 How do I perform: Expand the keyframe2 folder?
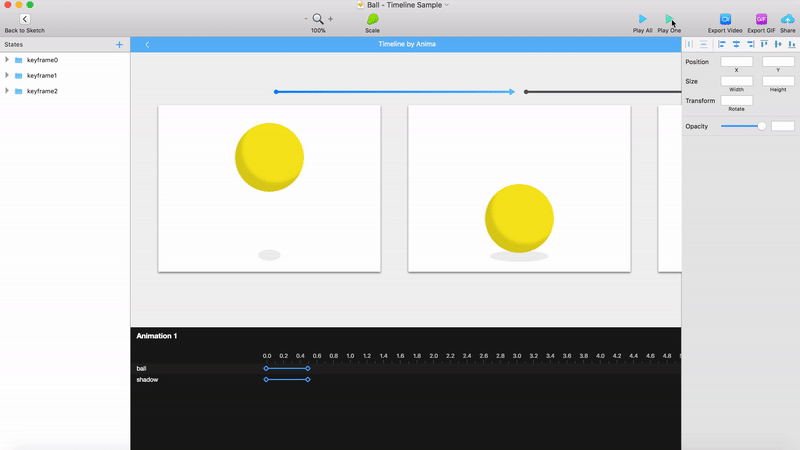7,91
